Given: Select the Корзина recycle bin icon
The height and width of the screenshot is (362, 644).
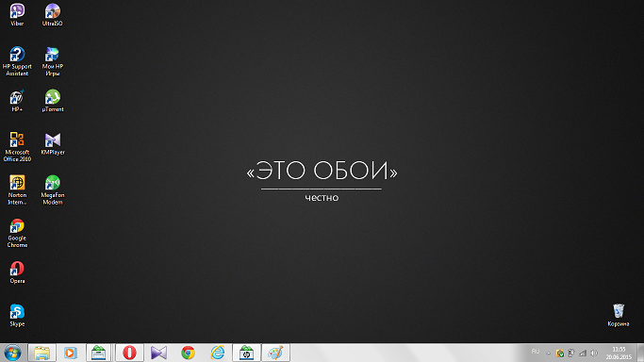Looking at the screenshot, I should [619, 315].
